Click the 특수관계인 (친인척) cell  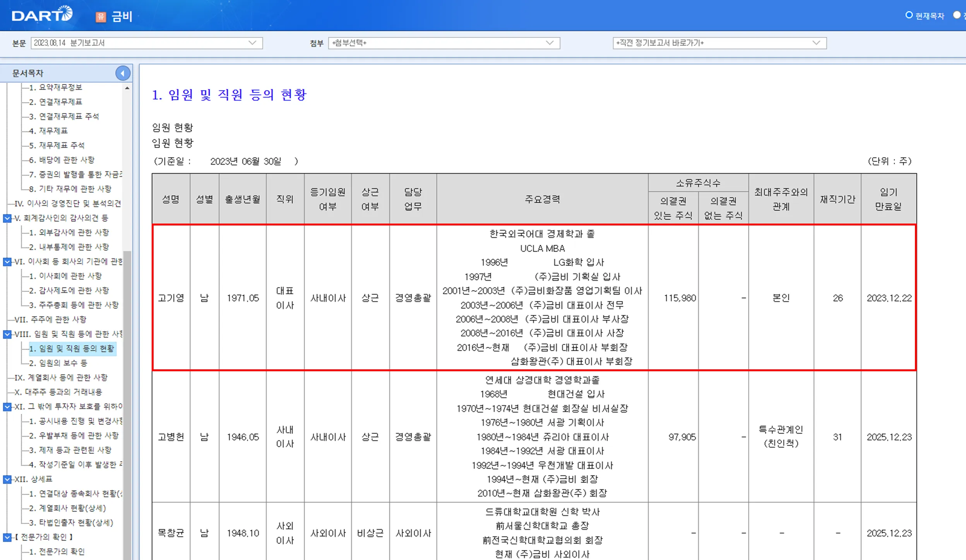click(x=781, y=437)
